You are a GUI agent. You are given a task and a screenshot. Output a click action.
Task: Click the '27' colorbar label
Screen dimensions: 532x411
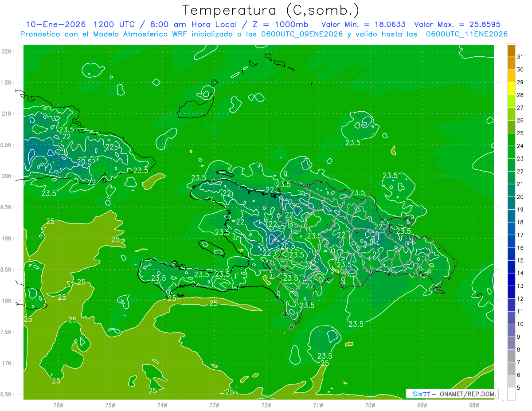520,108
